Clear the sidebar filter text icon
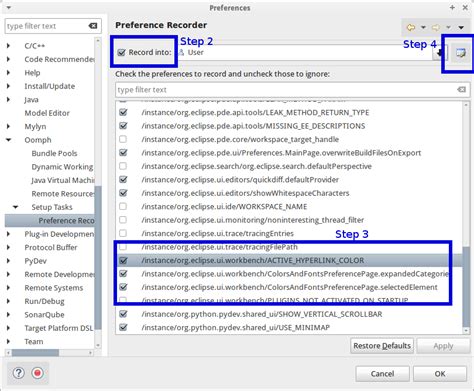The height and width of the screenshot is (391, 474). point(93,26)
